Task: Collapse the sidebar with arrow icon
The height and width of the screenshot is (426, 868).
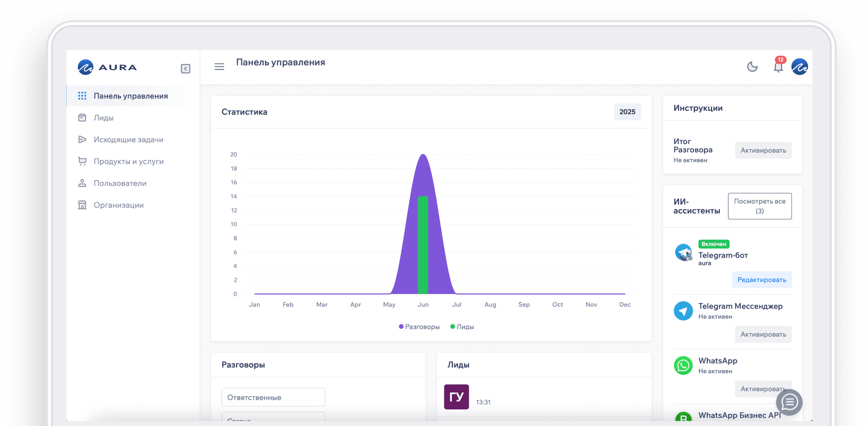Action: [x=185, y=68]
